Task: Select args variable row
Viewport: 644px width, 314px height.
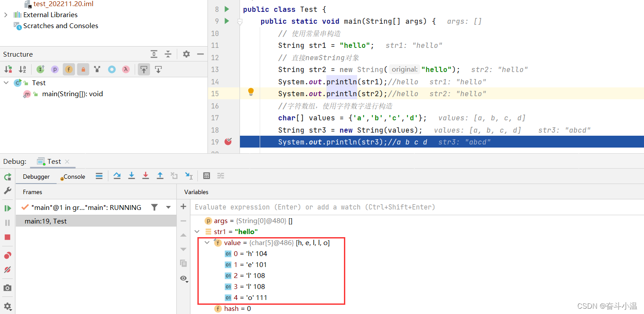Action: [417, 221]
